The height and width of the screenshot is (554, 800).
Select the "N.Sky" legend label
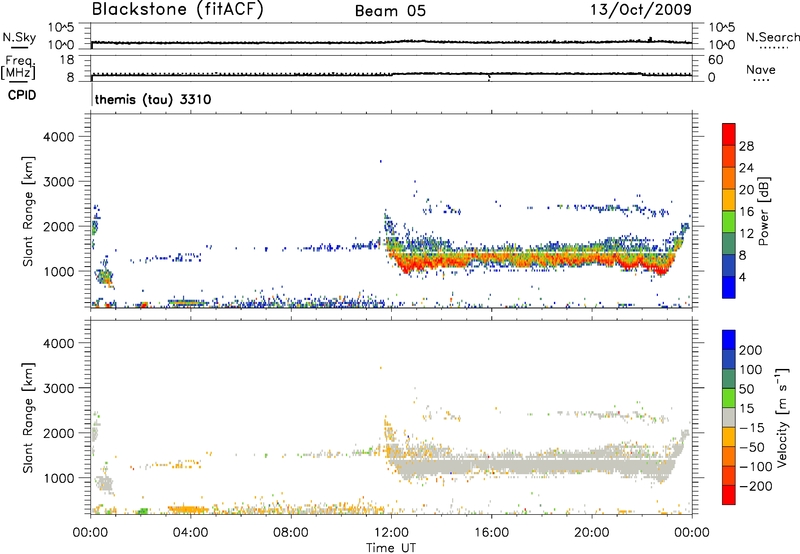(x=19, y=37)
